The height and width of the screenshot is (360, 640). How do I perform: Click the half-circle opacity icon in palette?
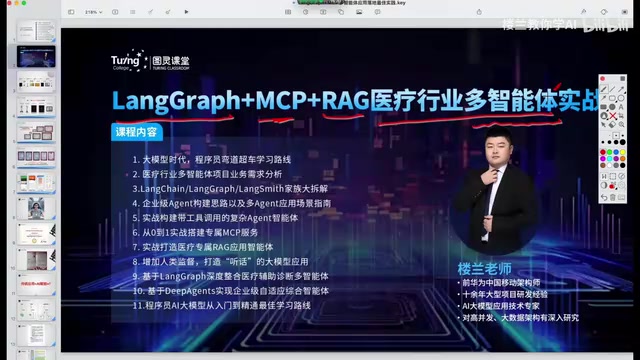coord(603,186)
